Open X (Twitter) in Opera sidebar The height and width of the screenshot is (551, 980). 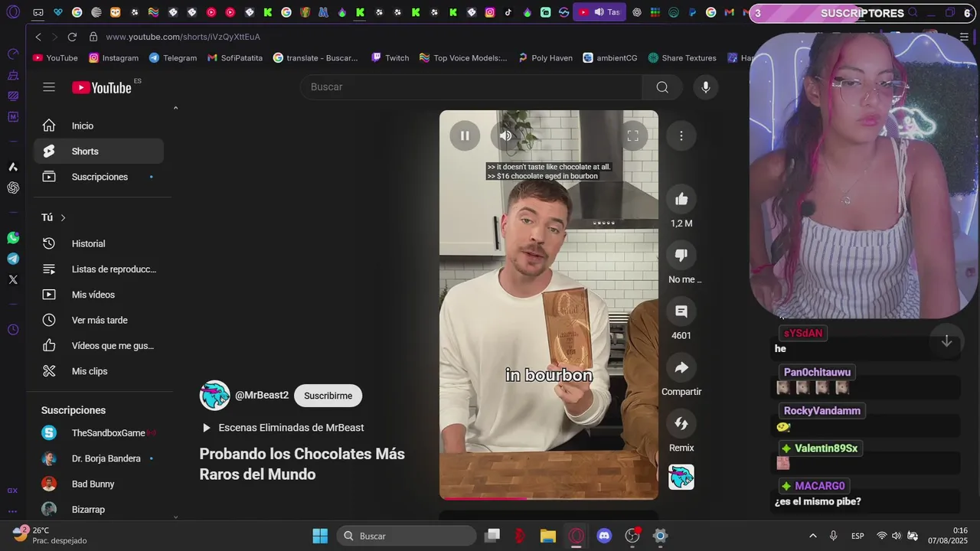point(13,279)
